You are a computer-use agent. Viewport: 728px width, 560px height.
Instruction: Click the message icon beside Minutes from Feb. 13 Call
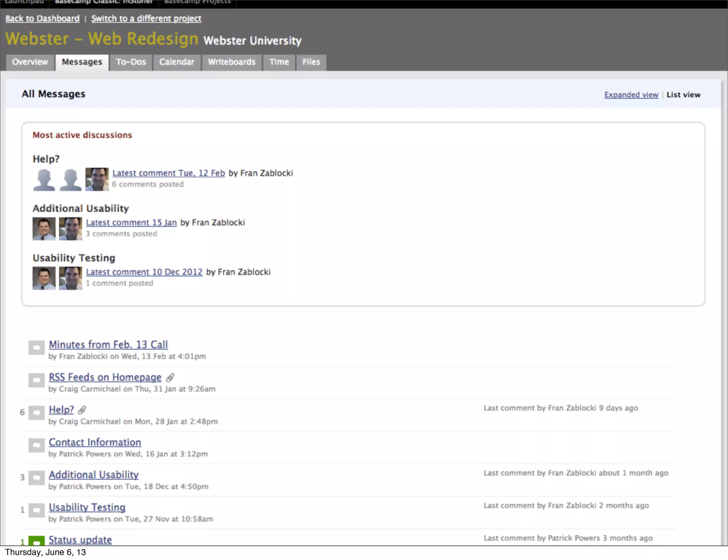pos(36,348)
